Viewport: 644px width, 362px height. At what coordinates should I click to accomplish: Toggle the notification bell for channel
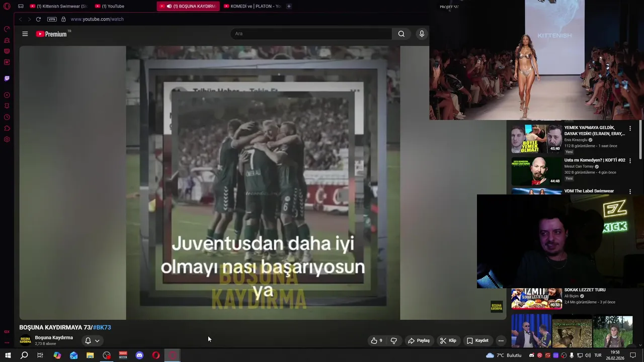click(88, 340)
